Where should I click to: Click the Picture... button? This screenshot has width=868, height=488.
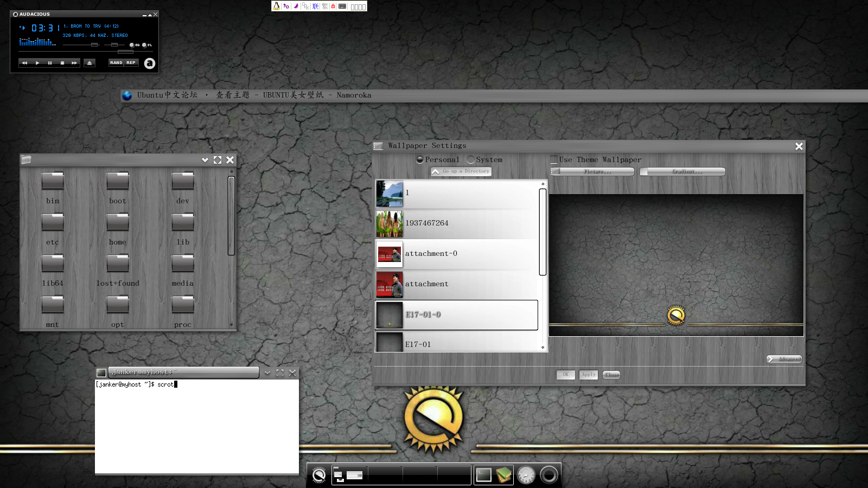click(x=592, y=172)
